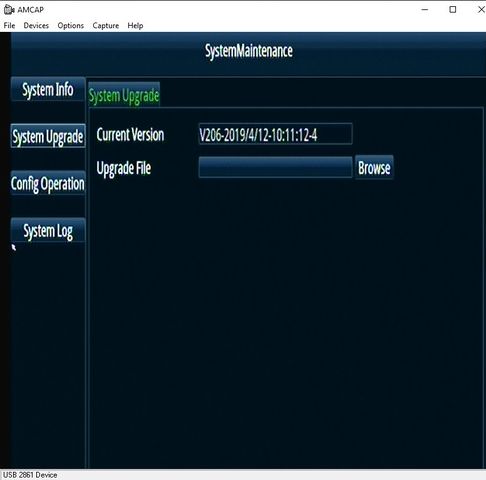Open the Options menu

pyautogui.click(x=71, y=26)
